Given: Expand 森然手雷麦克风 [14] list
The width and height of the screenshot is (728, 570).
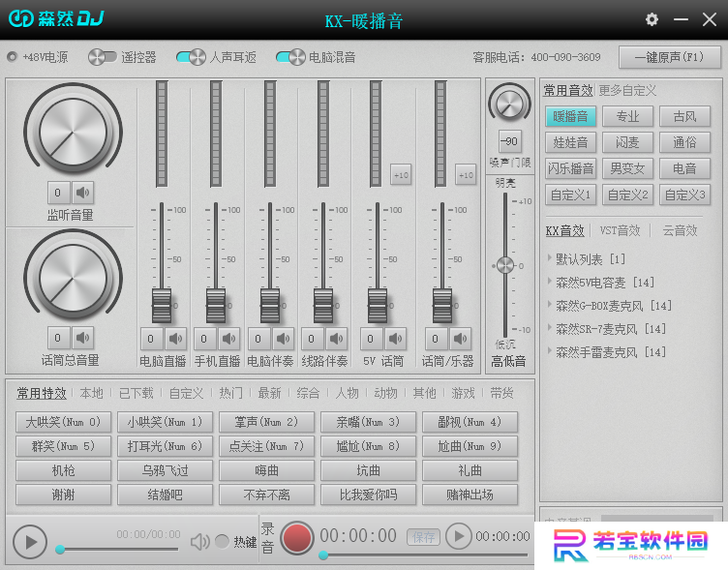Looking at the screenshot, I should tap(550, 351).
